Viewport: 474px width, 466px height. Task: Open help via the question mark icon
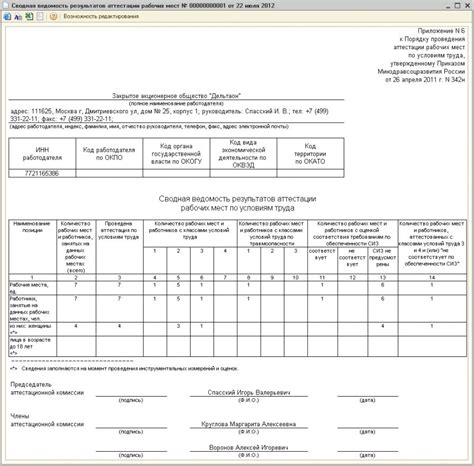53,16
